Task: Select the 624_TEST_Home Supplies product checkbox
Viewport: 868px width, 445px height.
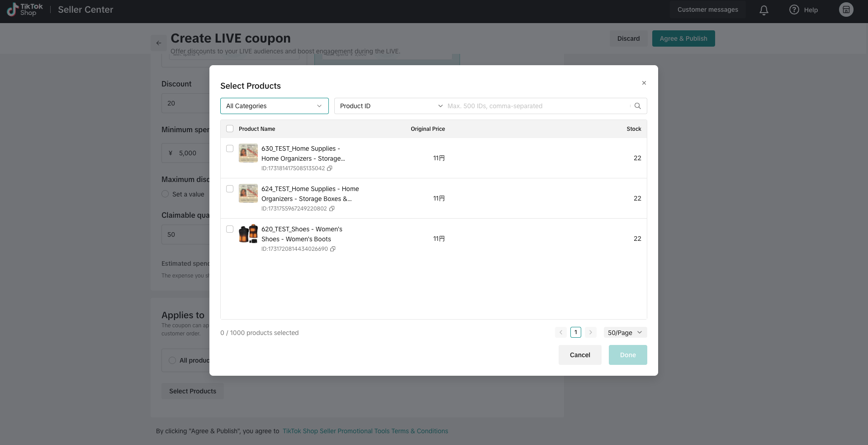Action: (230, 189)
